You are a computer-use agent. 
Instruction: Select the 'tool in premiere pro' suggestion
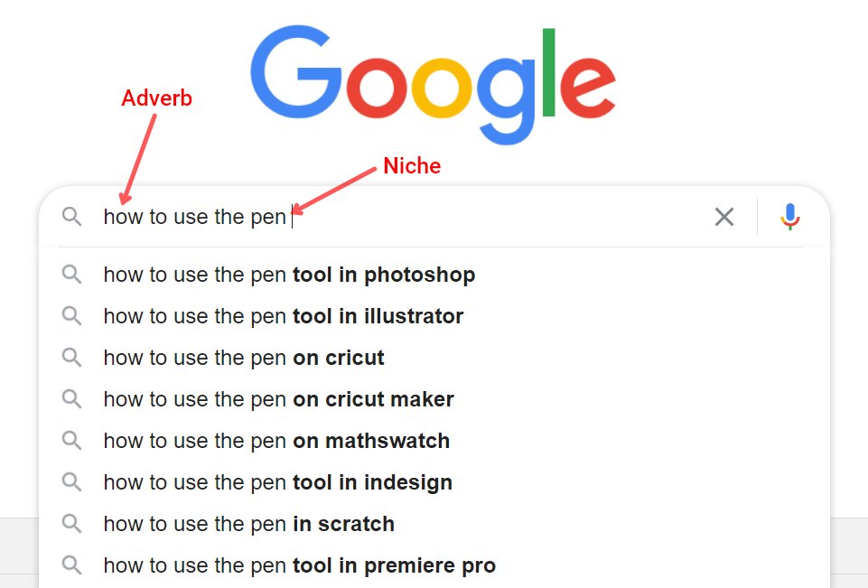[300, 565]
